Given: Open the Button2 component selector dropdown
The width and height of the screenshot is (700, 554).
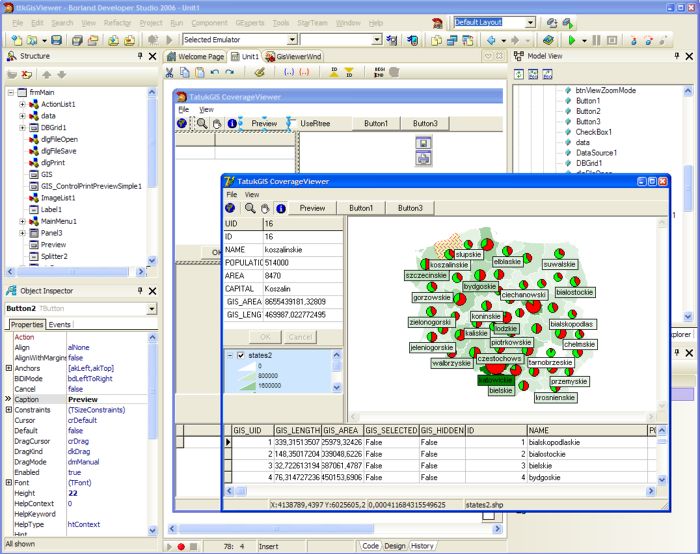Looking at the screenshot, I should coord(152,308).
